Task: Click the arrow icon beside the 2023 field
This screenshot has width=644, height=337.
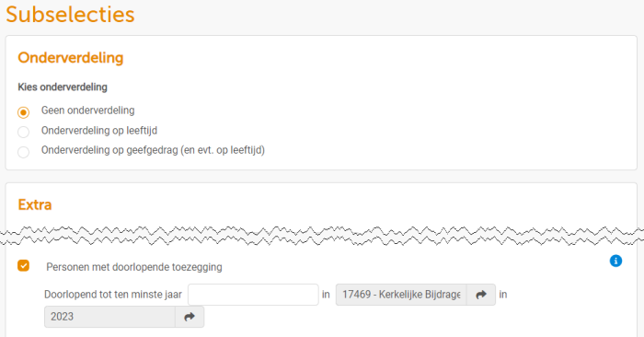Action: tap(190, 317)
